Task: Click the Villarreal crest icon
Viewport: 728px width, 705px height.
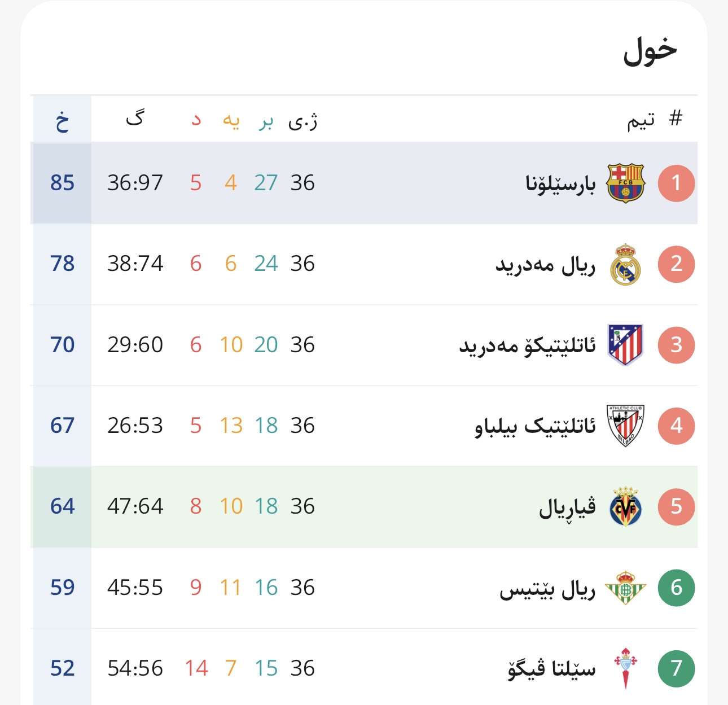Action: (x=625, y=506)
